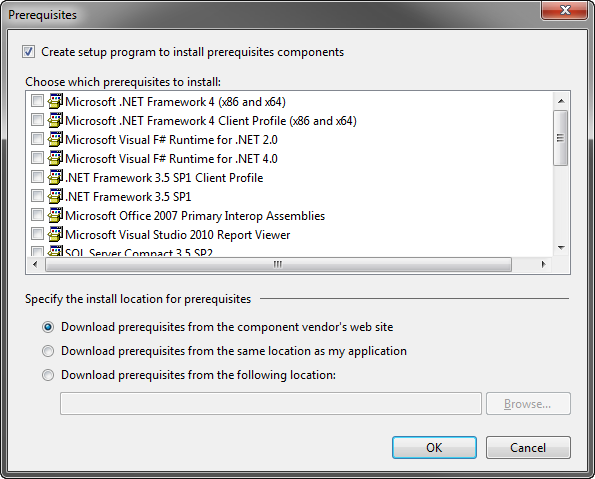Click the vertical scrollbar thumb in prerequisites list
This screenshot has height=479, width=595.
point(560,138)
